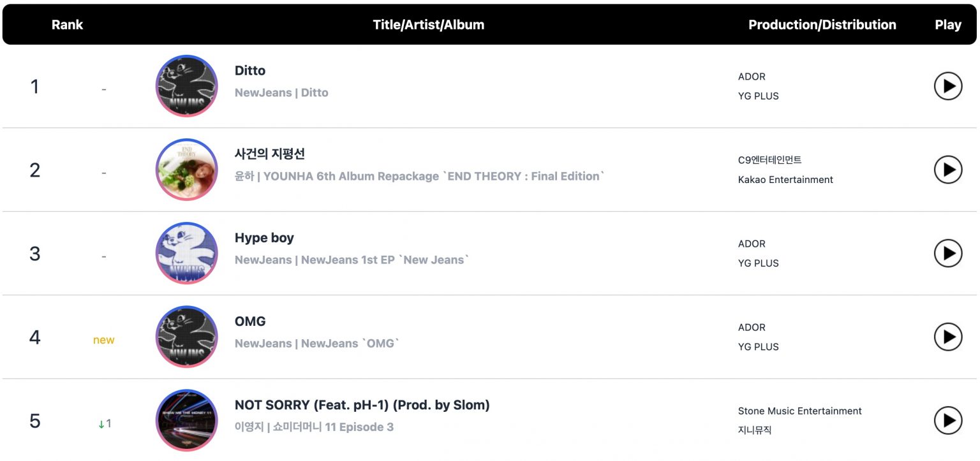The width and height of the screenshot is (980, 461).
Task: Click Stone Music Entertainment label
Action: pyautogui.click(x=799, y=411)
